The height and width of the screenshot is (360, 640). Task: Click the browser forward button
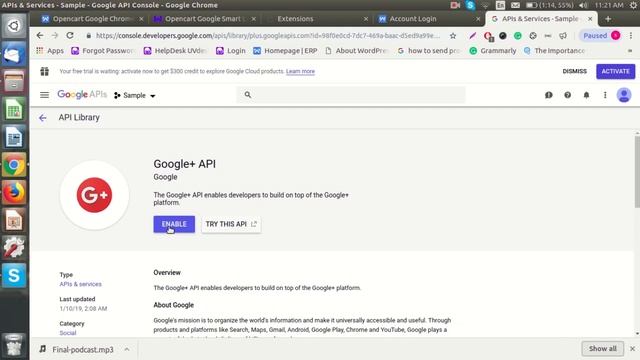[55, 36]
